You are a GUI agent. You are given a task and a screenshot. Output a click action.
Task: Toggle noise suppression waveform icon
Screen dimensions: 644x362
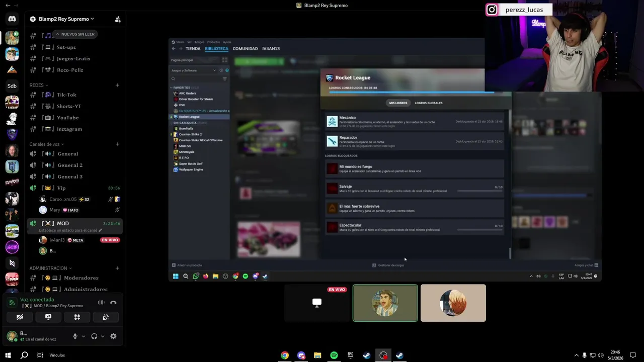(101, 302)
